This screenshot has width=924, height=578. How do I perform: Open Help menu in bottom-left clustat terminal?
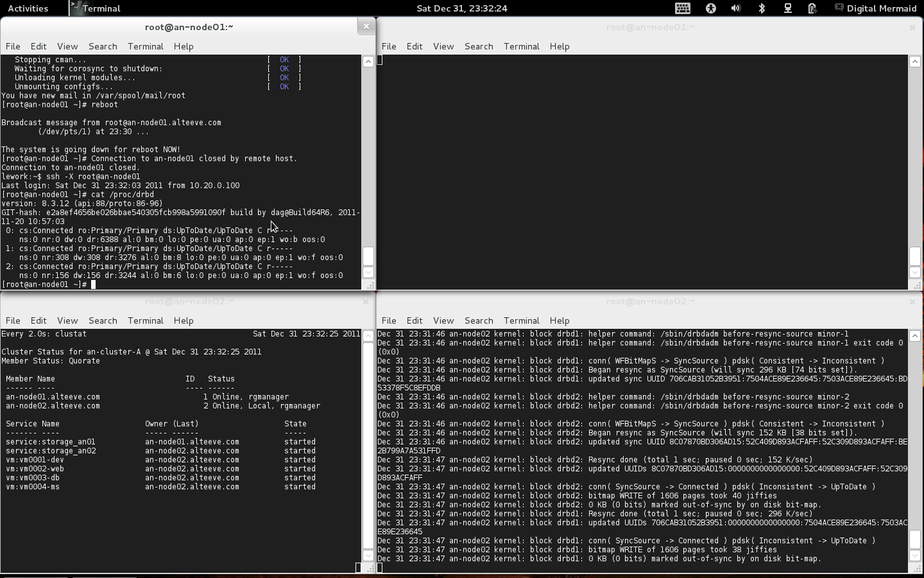(184, 320)
